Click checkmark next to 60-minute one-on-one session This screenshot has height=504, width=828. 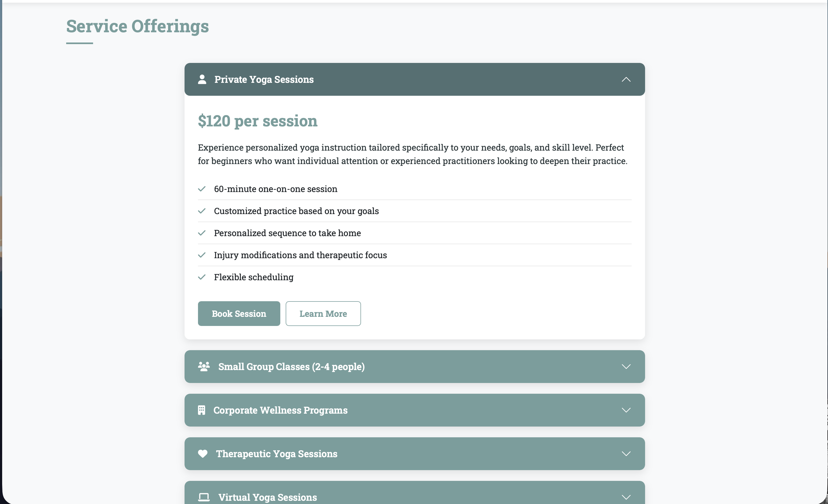pyautogui.click(x=202, y=189)
